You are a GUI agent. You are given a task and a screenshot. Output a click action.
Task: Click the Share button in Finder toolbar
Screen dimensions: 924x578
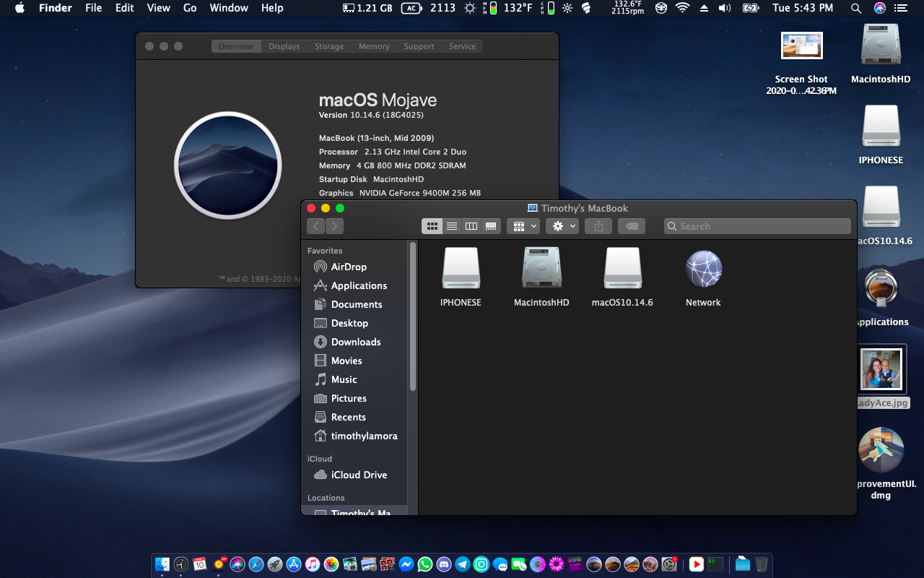[x=598, y=226]
